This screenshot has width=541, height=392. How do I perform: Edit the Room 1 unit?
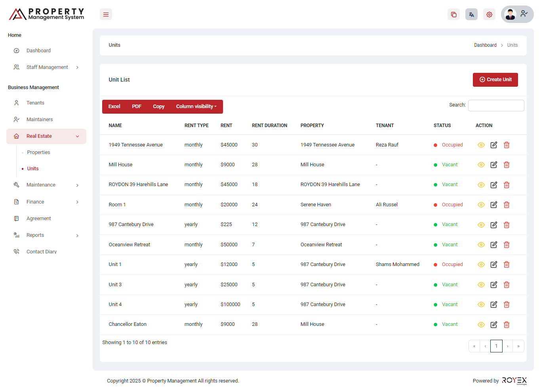[x=493, y=205]
